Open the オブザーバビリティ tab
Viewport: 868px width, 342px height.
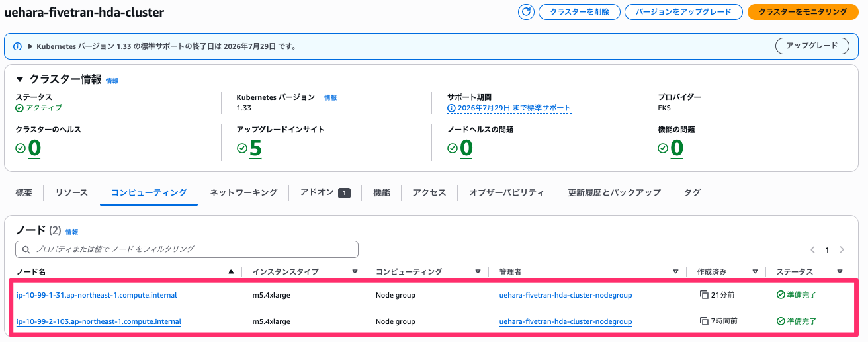tap(507, 192)
